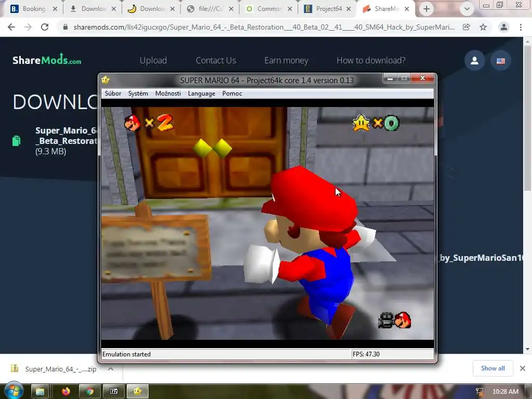Click the power star counter icon in game

[x=361, y=123]
